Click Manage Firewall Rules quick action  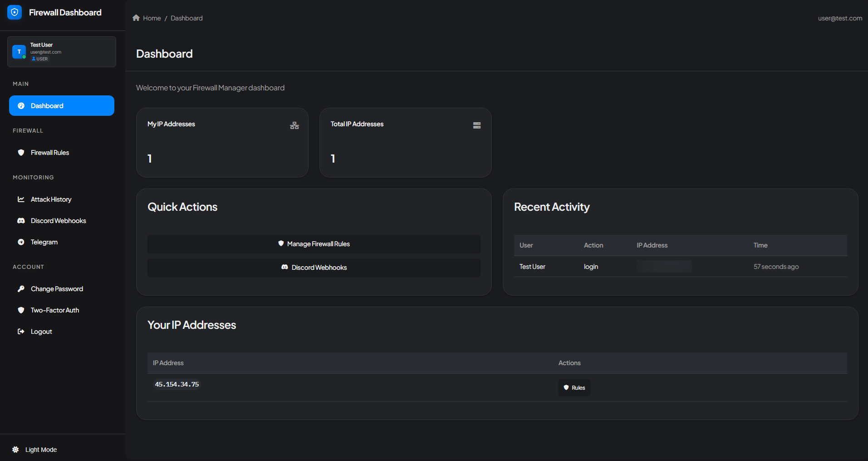point(314,244)
